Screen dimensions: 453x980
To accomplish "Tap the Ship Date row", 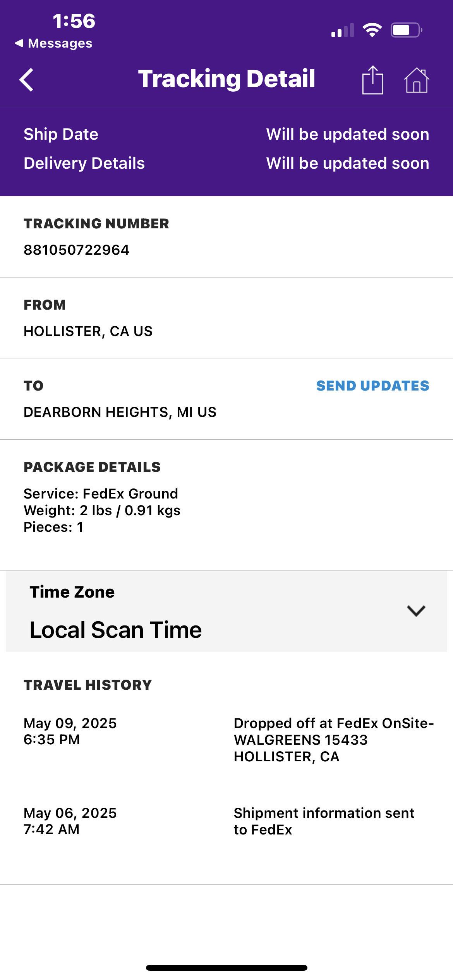I will pos(226,134).
